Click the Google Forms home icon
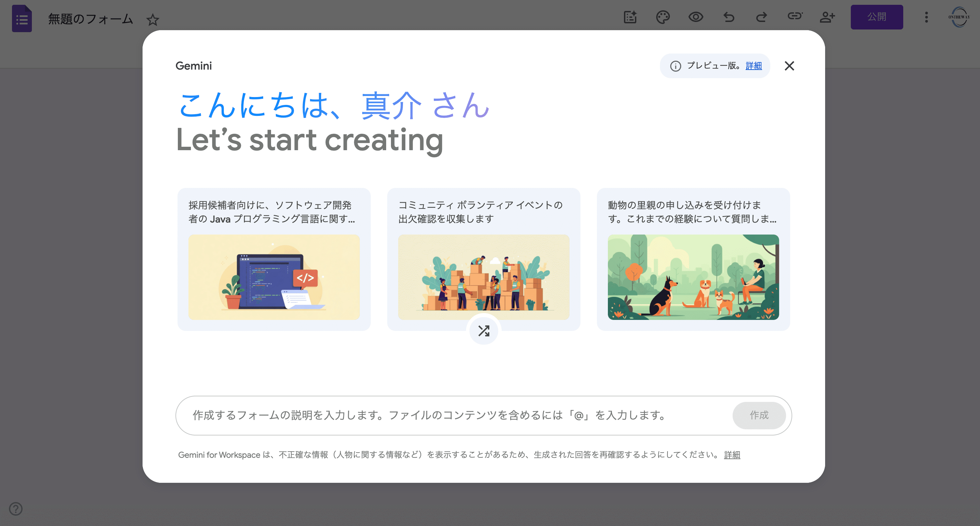The image size is (980, 526). [x=22, y=18]
